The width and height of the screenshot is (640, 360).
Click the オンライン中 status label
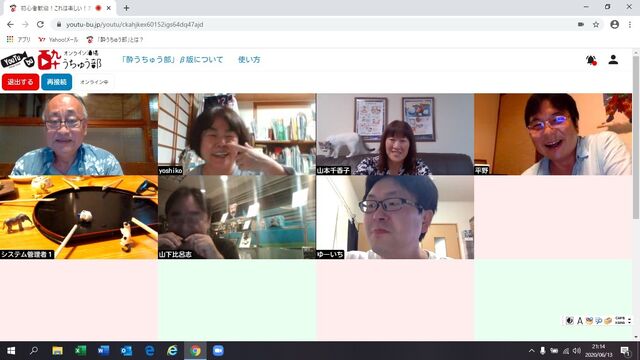tap(94, 82)
